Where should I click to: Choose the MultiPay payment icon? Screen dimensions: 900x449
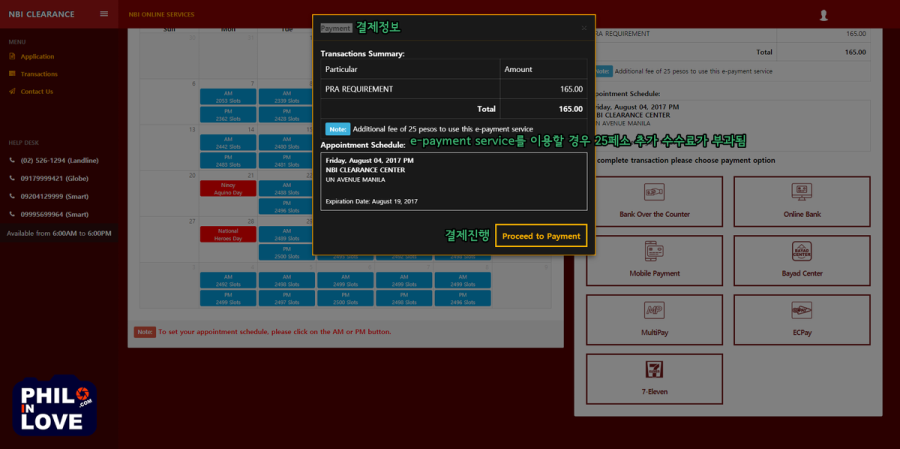click(654, 310)
